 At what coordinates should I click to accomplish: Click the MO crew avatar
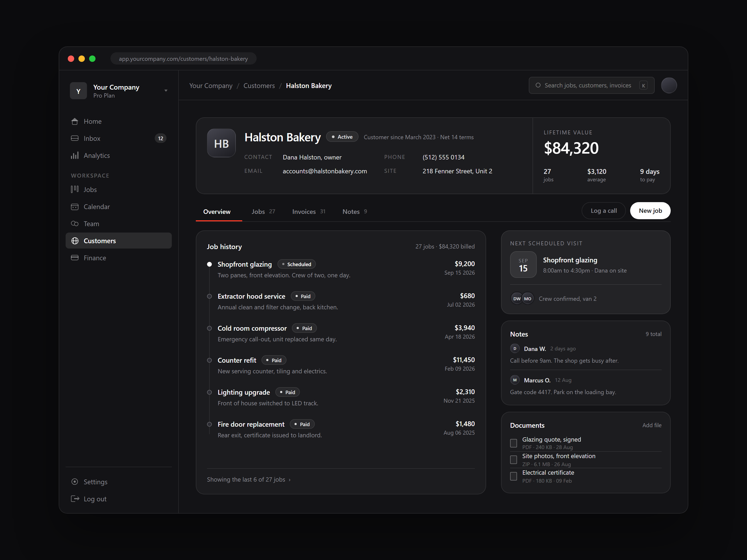coord(527,299)
